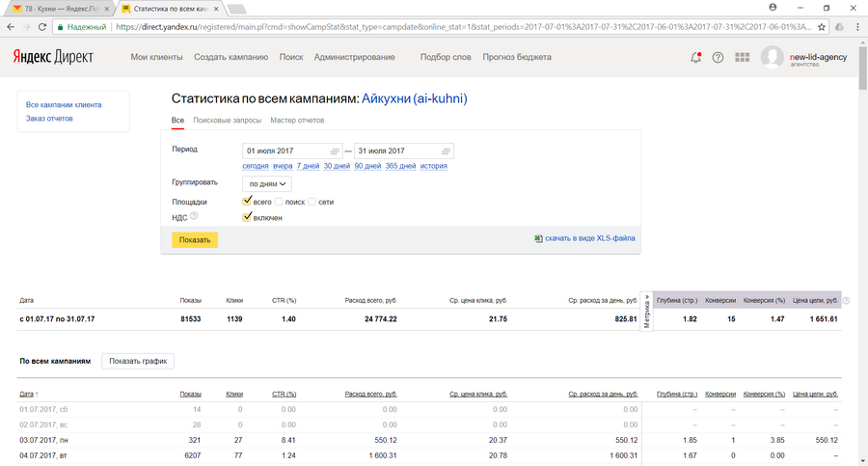
Task: Sort the table by Дата column
Action: click(27, 394)
